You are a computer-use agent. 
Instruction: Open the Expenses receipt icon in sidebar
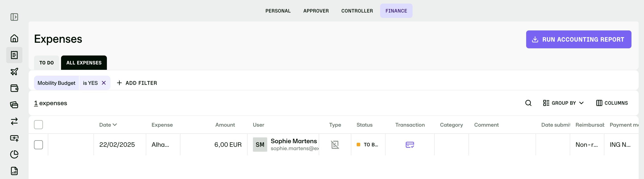point(14,55)
